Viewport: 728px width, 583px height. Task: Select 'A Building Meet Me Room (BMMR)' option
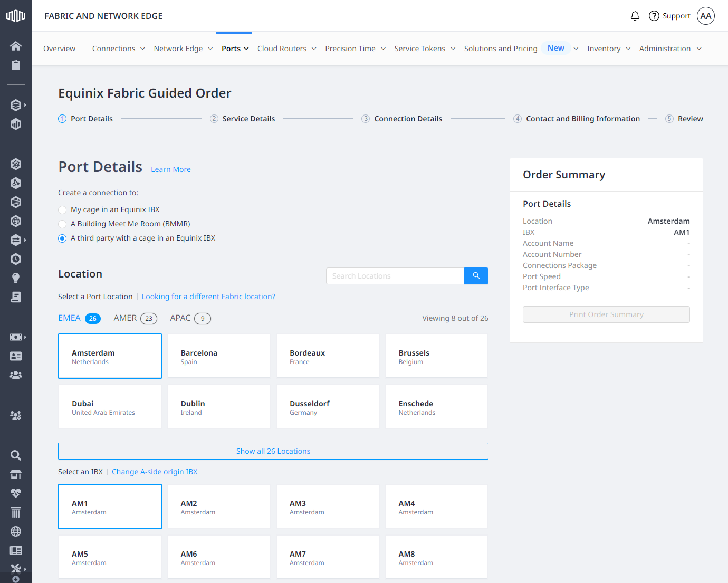click(62, 224)
